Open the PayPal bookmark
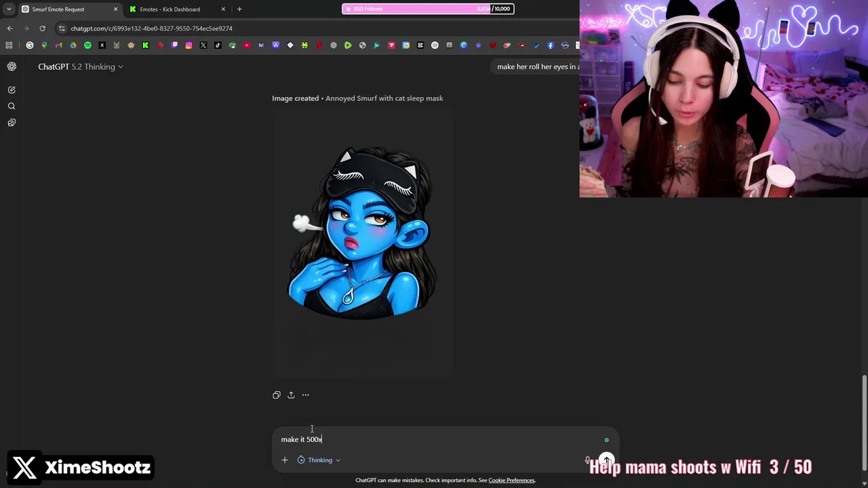868x488 pixels. click(536, 45)
